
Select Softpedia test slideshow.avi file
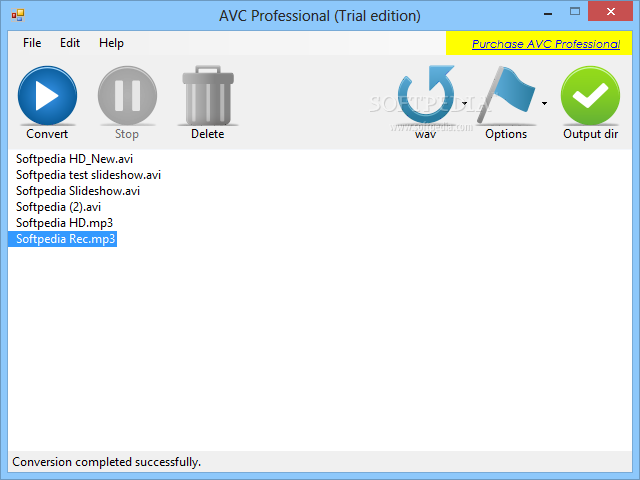[x=88, y=175]
